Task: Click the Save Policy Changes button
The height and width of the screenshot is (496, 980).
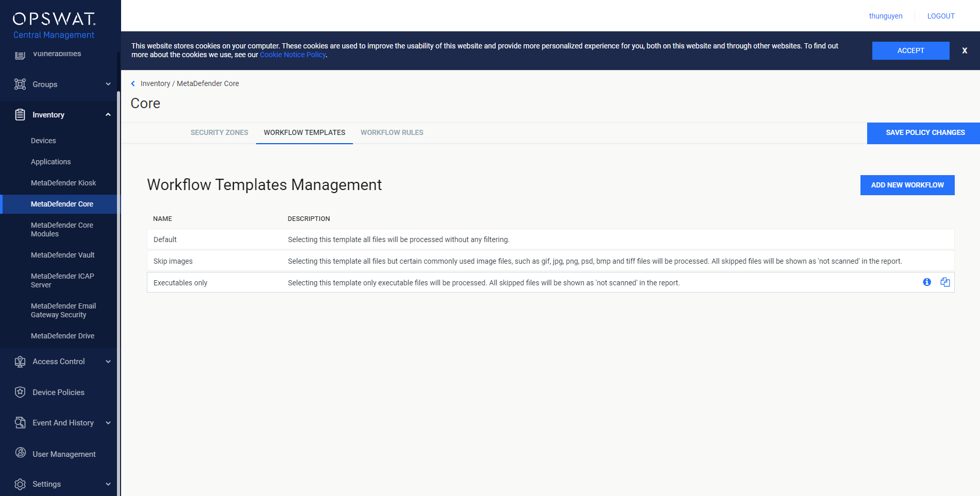Action: pos(923,133)
